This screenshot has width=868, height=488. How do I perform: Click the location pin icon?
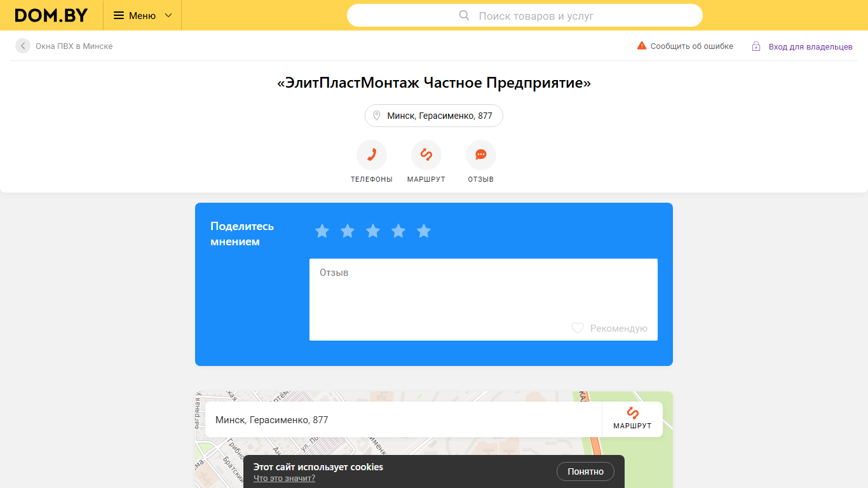[377, 116]
